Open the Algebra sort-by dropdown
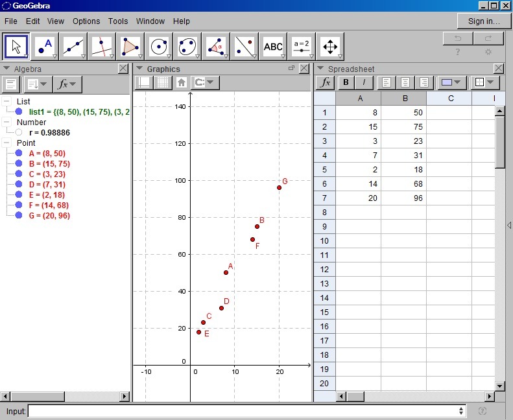 37,84
